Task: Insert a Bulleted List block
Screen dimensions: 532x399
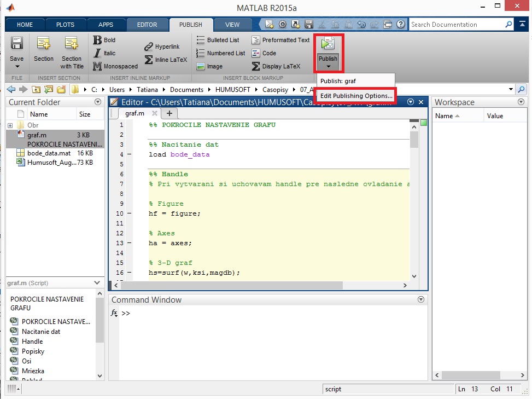Action: tap(218, 40)
